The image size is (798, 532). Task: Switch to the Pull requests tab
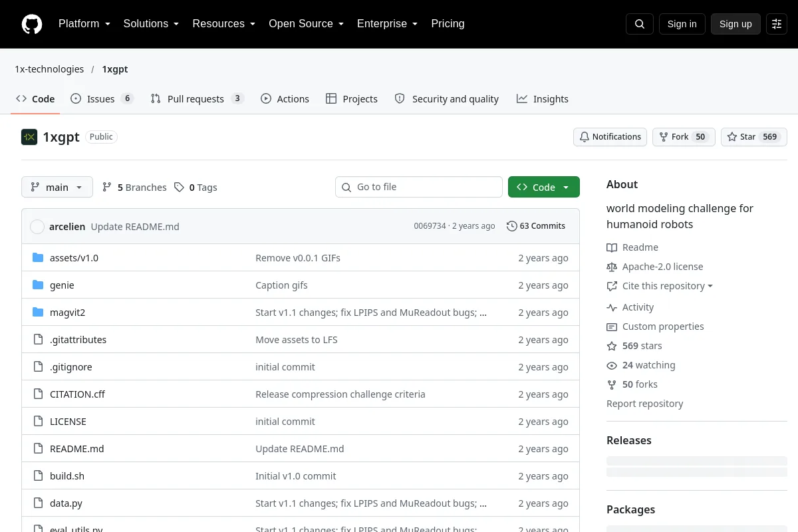pos(198,98)
